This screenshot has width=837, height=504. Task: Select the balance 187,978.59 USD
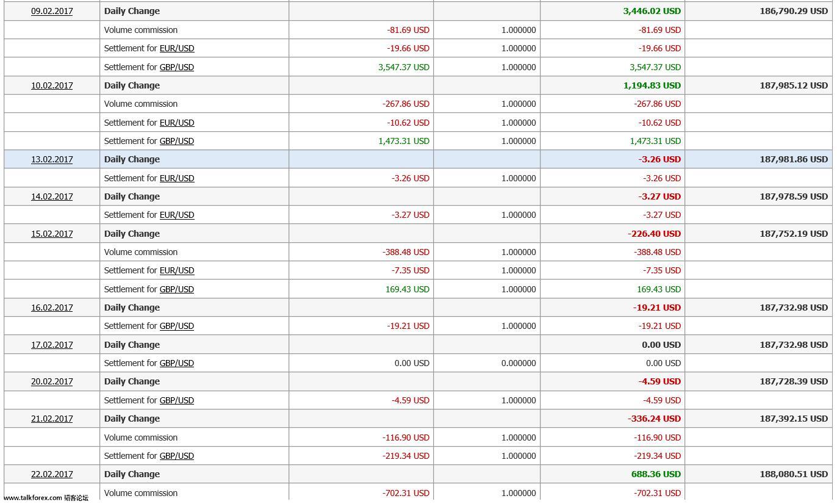point(794,196)
